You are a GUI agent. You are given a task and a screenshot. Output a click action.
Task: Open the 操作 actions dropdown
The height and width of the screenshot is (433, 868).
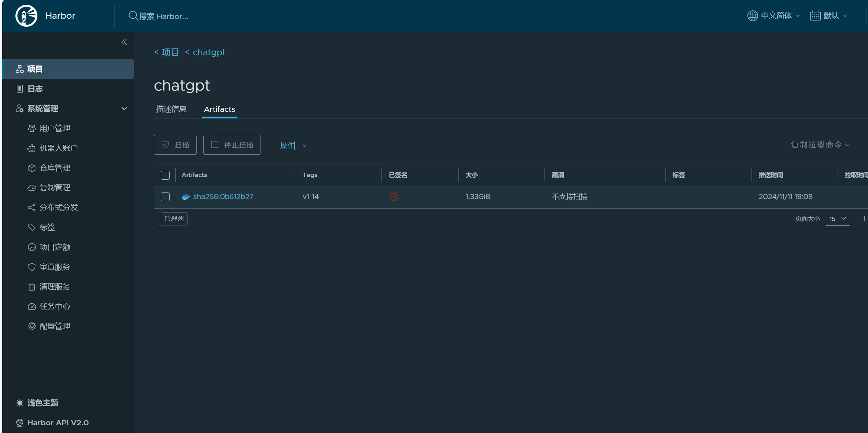(x=292, y=146)
